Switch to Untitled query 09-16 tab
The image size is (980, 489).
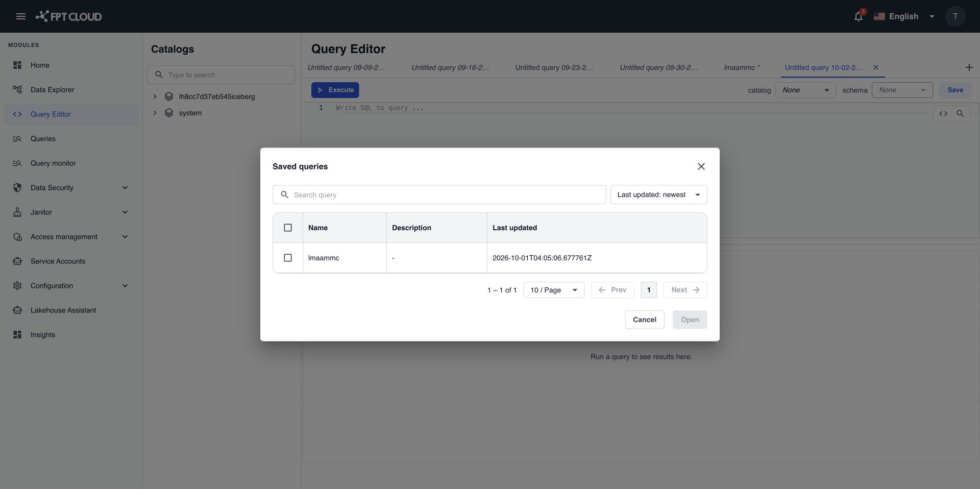point(450,67)
